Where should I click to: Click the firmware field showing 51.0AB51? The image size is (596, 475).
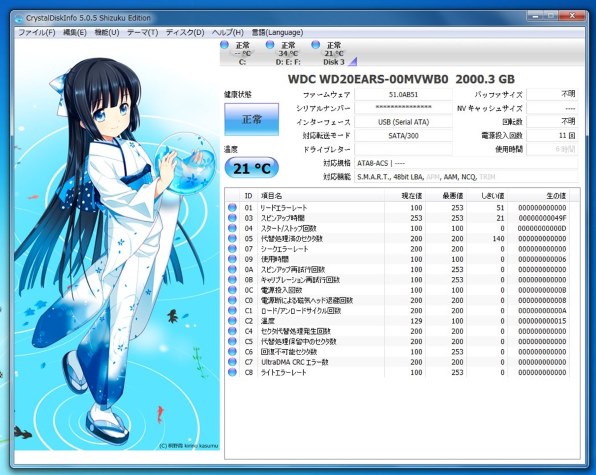pyautogui.click(x=403, y=95)
